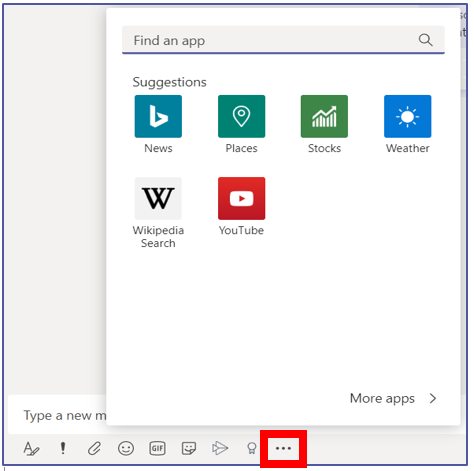The height and width of the screenshot is (471, 474).
Task: Launch the Weather app tile
Action: [x=407, y=116]
